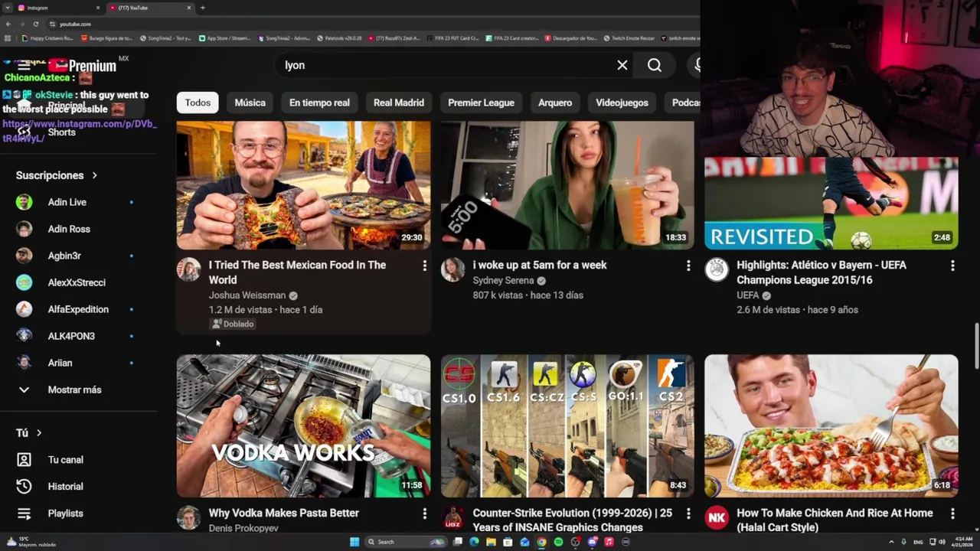Select the Todos filter chip

[x=198, y=103]
